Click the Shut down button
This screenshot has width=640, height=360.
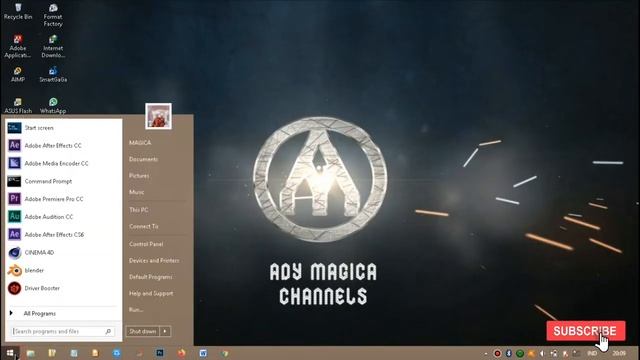click(x=142, y=331)
